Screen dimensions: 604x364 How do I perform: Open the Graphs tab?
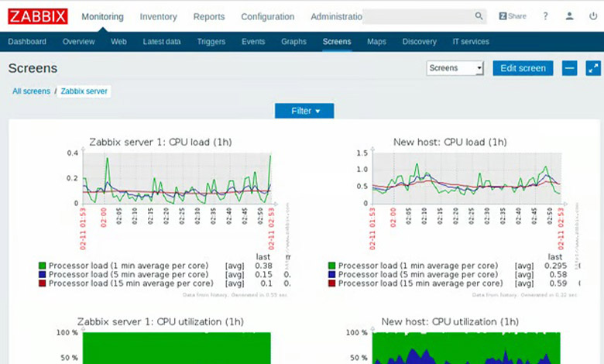pos(293,42)
